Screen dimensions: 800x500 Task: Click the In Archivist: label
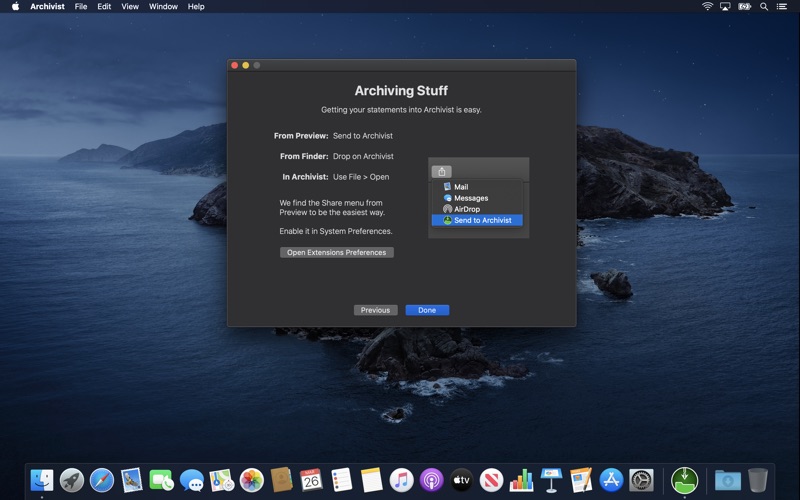click(x=305, y=177)
